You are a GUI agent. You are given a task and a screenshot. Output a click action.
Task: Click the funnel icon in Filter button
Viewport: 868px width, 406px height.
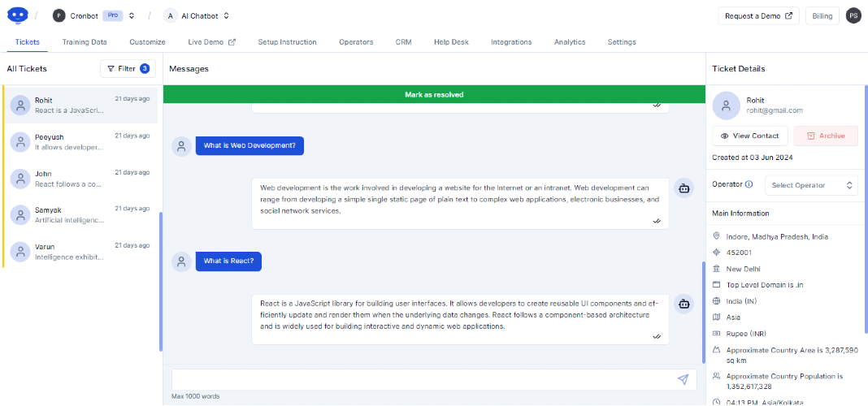pyautogui.click(x=111, y=68)
